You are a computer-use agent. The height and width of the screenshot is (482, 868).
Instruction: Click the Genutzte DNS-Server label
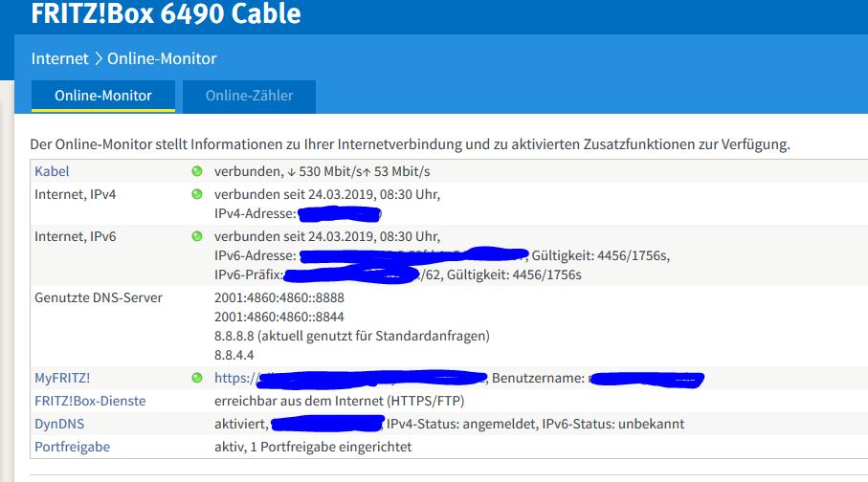pyautogui.click(x=99, y=297)
